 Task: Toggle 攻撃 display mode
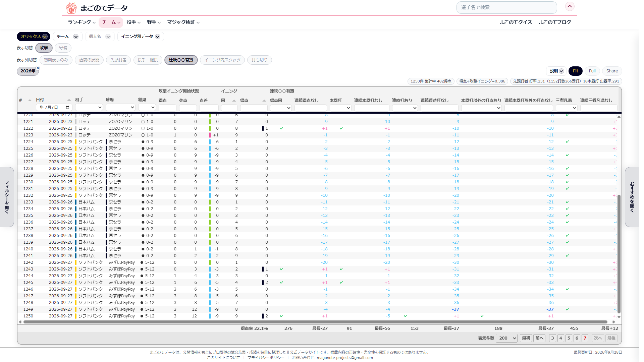pyautogui.click(x=44, y=48)
